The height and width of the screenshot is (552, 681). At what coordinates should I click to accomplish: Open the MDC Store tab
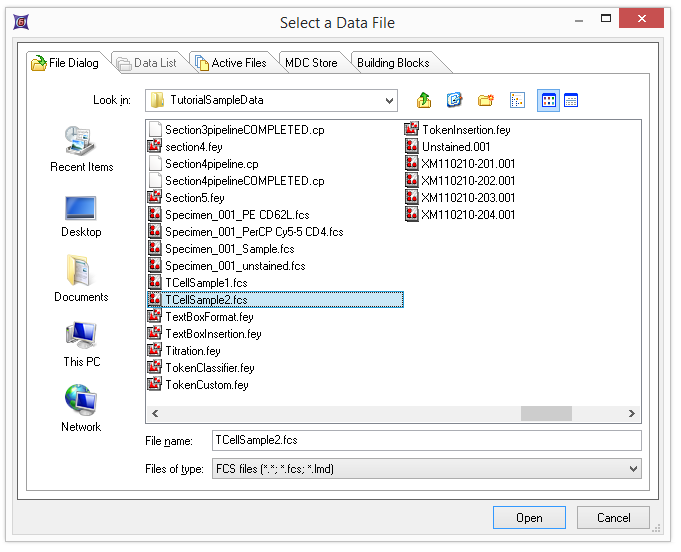[x=311, y=63]
